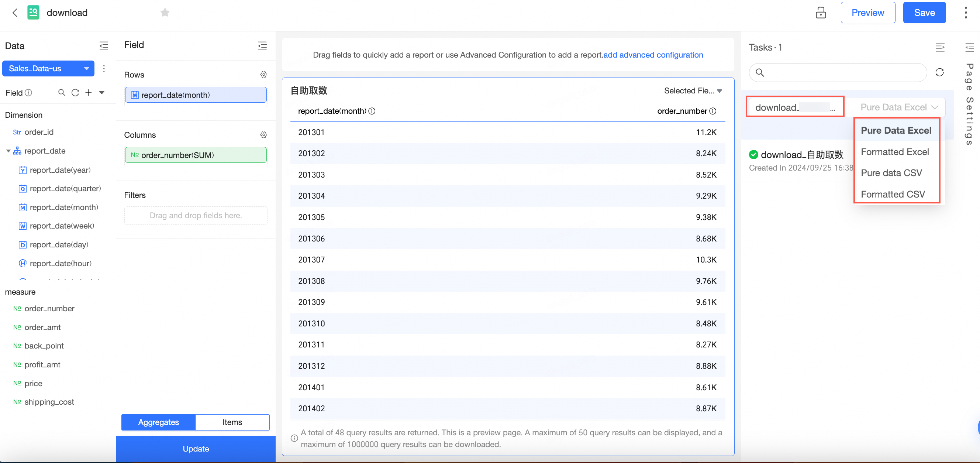Show info for order_number column header
The height and width of the screenshot is (463, 980).
(713, 111)
